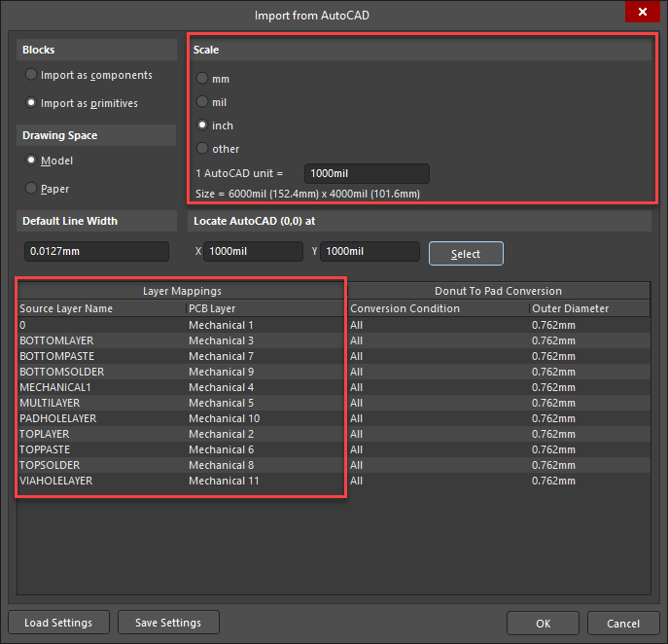
Task: Click the Select location button
Action: tap(466, 254)
